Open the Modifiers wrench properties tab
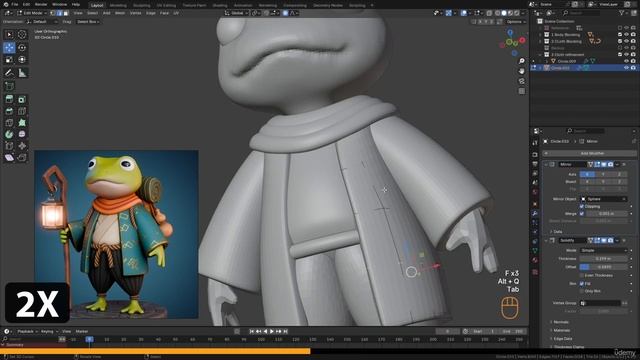Screen dimensions: 640x360 (535, 213)
